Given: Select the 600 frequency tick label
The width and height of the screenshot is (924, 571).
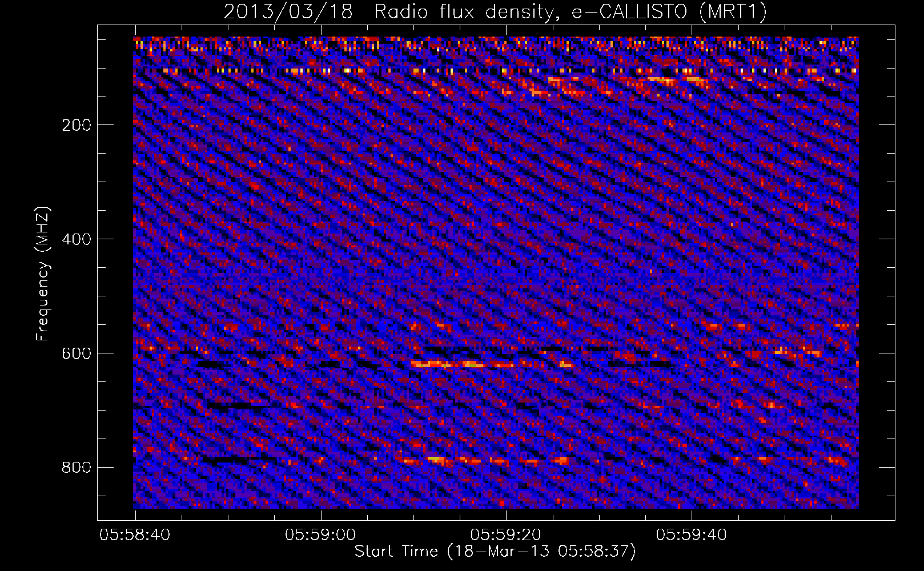Looking at the screenshot, I should (77, 353).
